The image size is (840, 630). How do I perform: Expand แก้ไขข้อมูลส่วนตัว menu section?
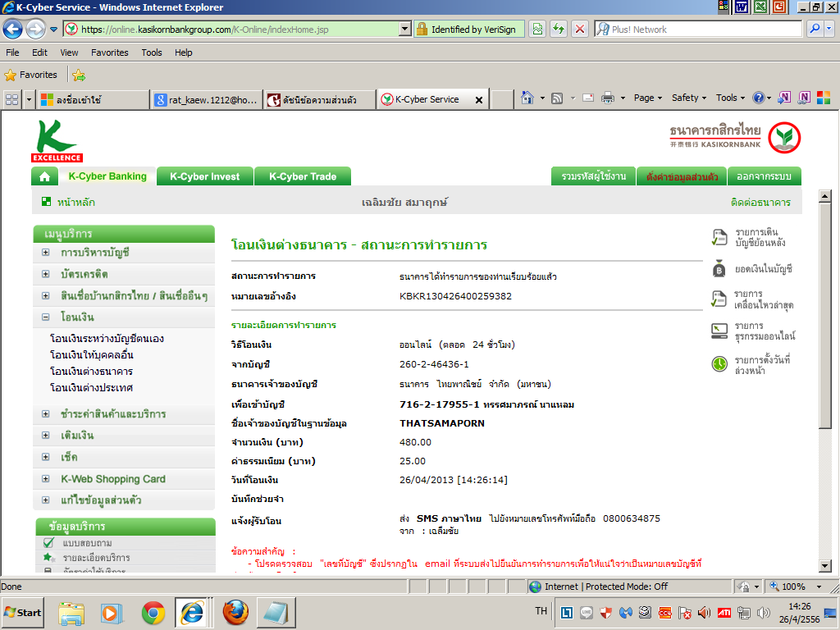[x=46, y=500]
